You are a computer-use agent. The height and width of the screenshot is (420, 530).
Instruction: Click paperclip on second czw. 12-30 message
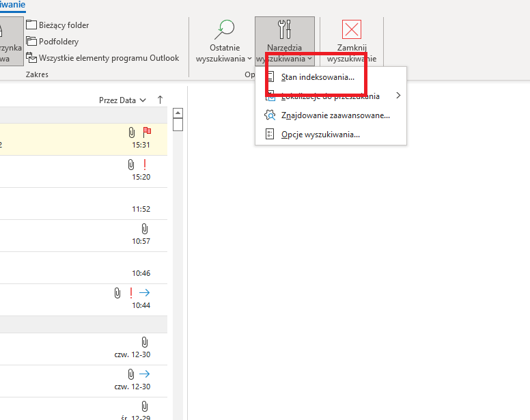pos(131,374)
